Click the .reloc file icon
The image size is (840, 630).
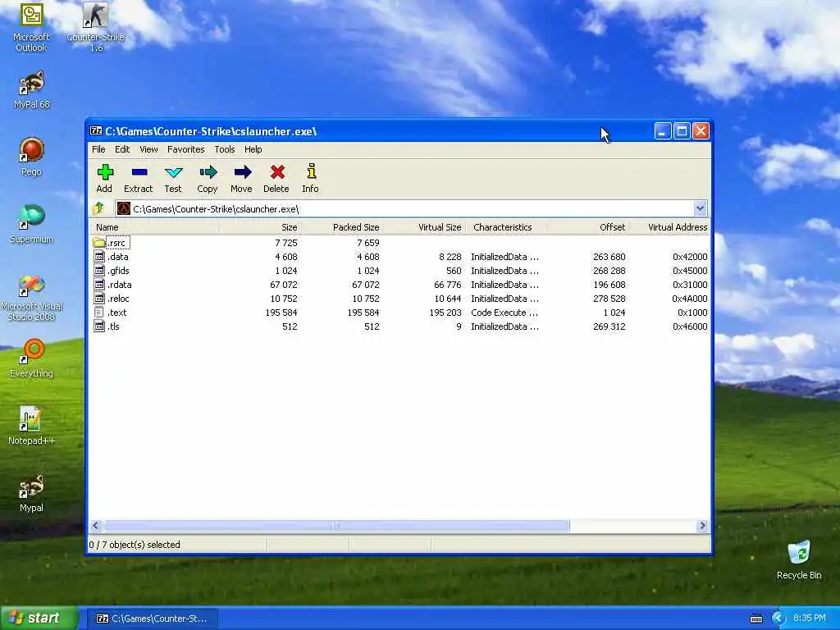[x=99, y=299]
